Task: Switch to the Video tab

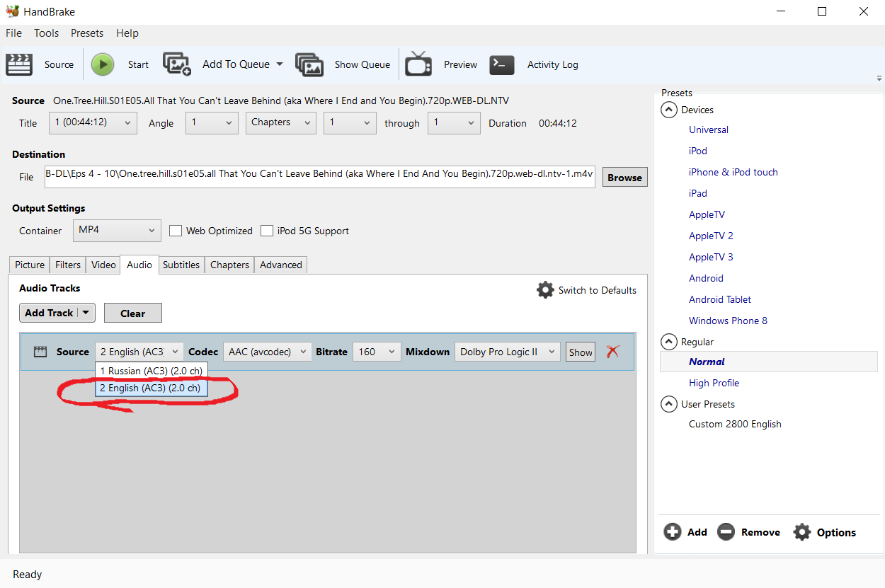Action: (x=103, y=265)
